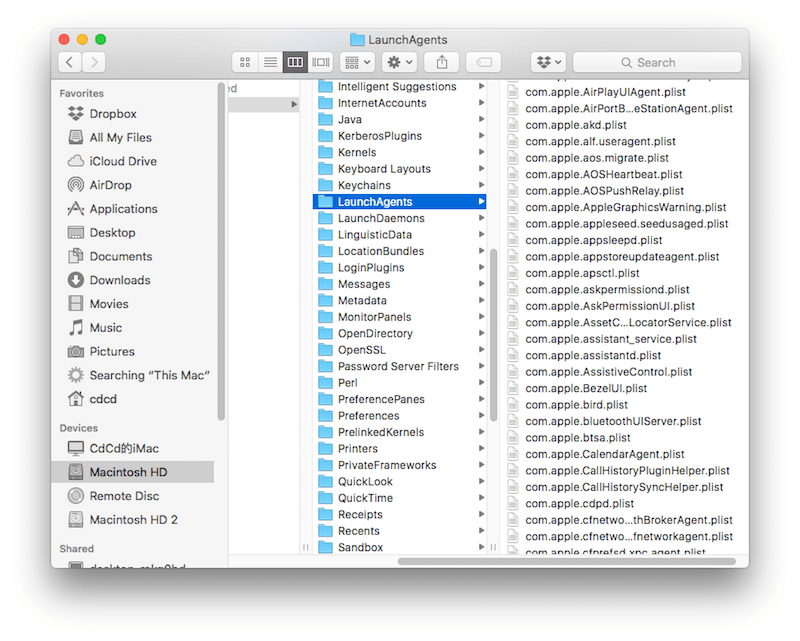Open Dropbox in the Favorites sidebar
800x641 pixels.
click(133, 114)
